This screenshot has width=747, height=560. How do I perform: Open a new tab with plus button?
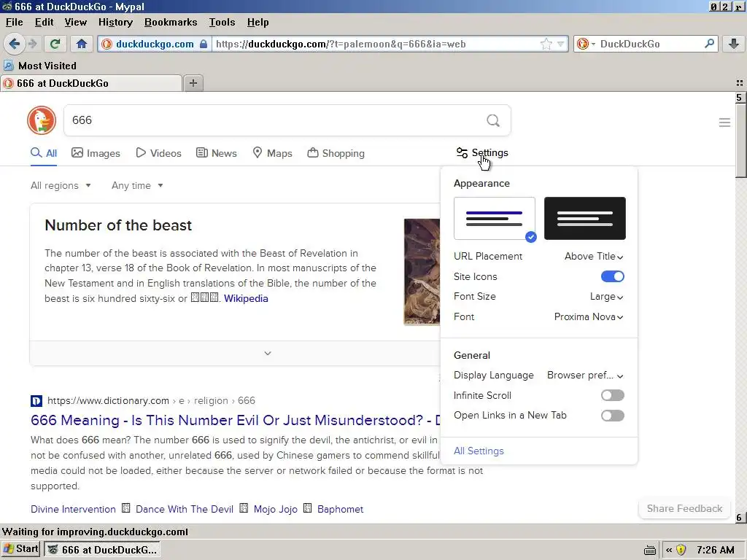(193, 83)
